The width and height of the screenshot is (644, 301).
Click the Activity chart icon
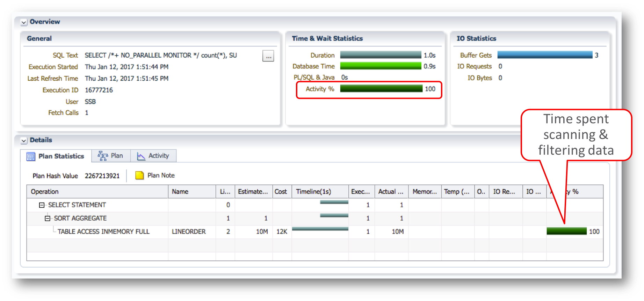(141, 156)
